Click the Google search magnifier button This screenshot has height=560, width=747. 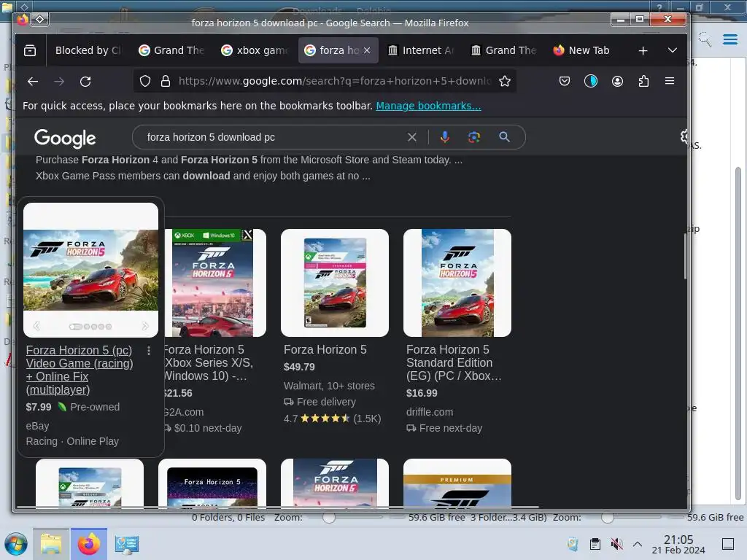pos(505,137)
